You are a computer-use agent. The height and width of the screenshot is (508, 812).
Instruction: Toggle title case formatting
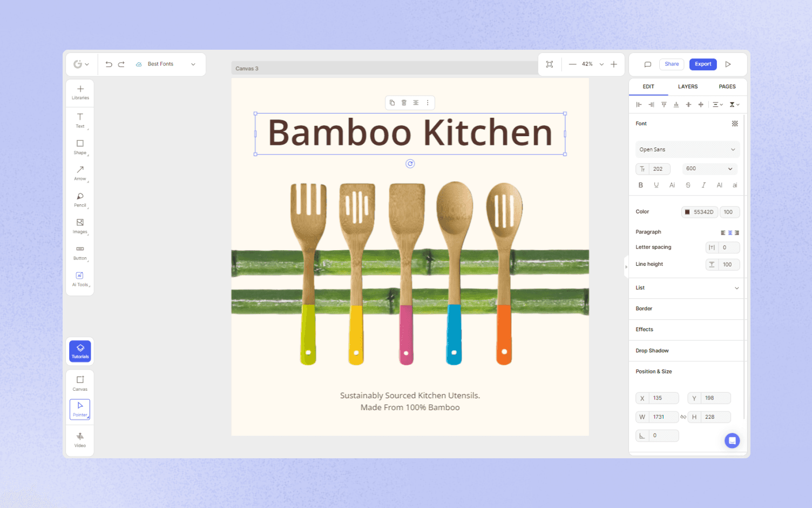click(x=672, y=185)
